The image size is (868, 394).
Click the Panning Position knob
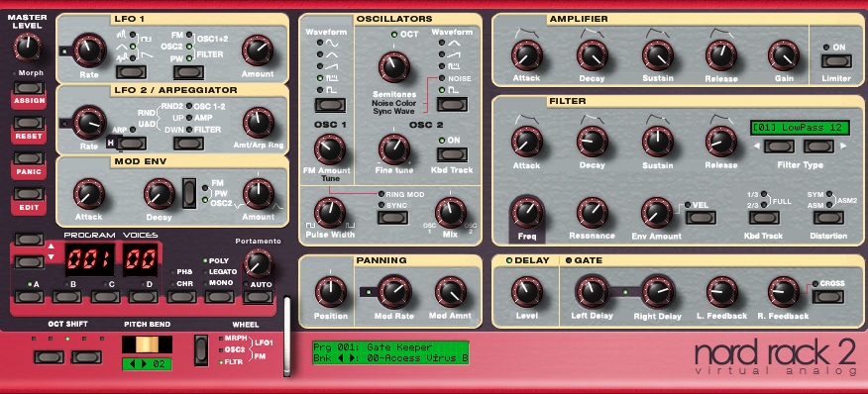(x=331, y=292)
